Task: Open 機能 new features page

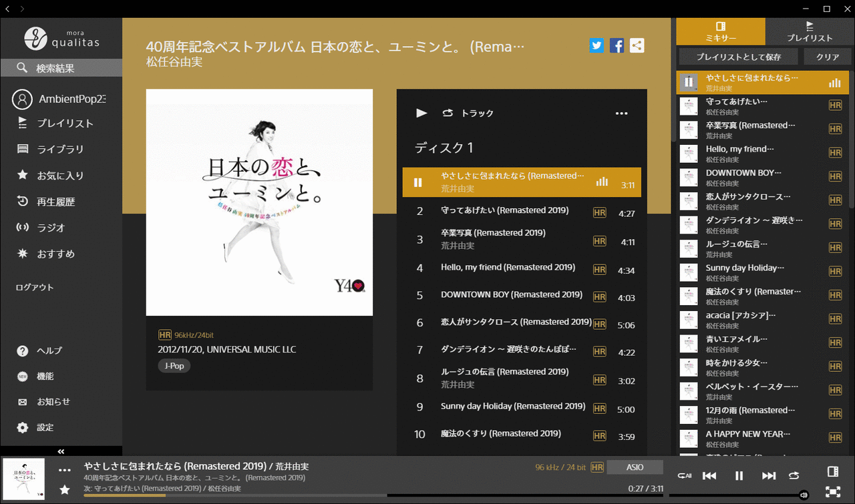Action: pos(36,376)
